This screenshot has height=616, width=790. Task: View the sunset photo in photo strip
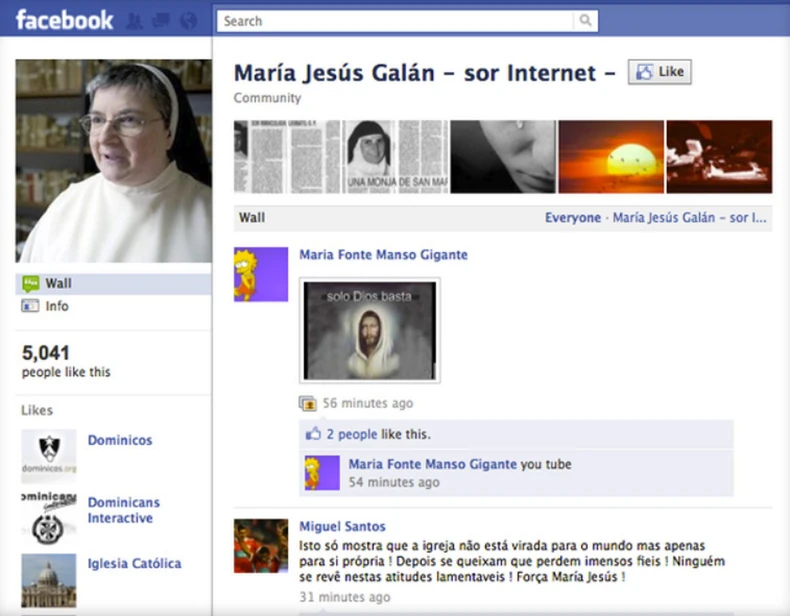[x=610, y=157]
